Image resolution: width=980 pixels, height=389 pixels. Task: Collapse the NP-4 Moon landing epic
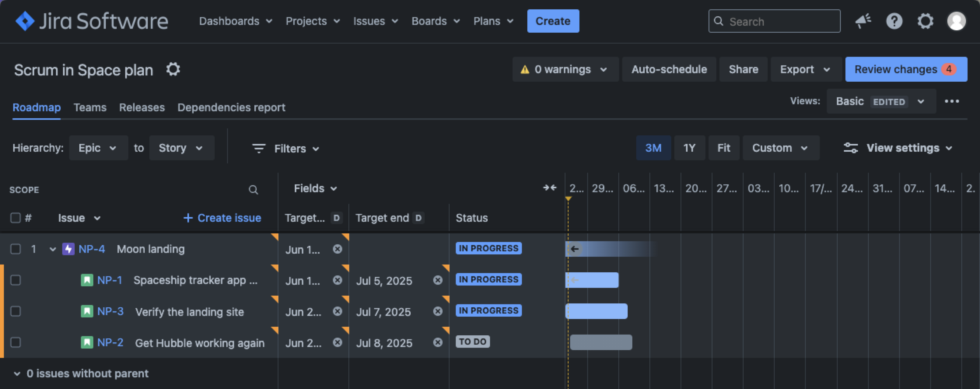click(x=52, y=249)
